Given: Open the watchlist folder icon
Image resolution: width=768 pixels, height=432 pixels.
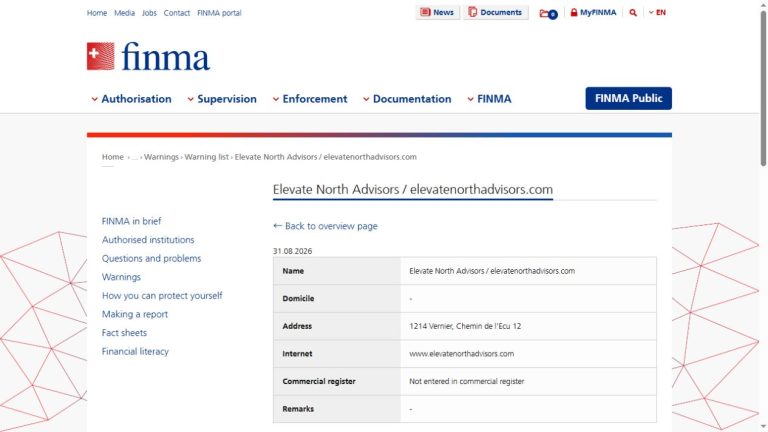Looking at the screenshot, I should coord(548,13).
